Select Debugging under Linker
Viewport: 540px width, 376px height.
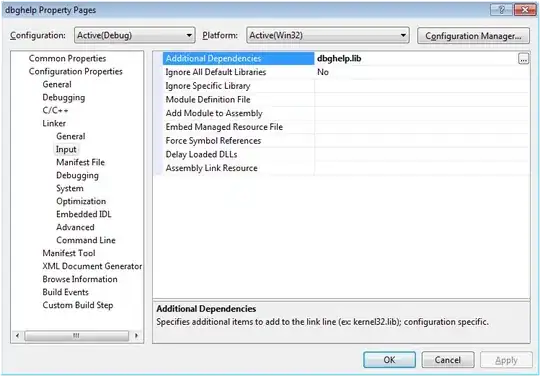(x=77, y=175)
